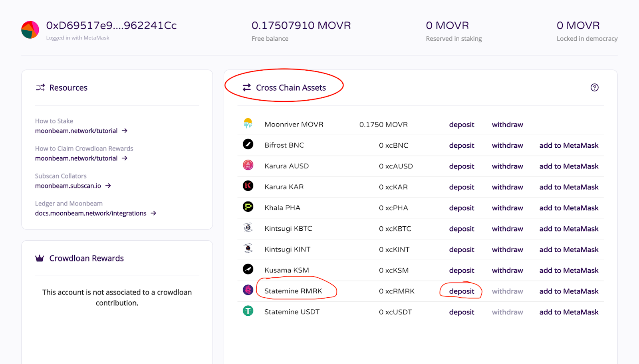Add Statemine RMRK to MetaMask
The width and height of the screenshot is (639, 364).
pyautogui.click(x=569, y=291)
